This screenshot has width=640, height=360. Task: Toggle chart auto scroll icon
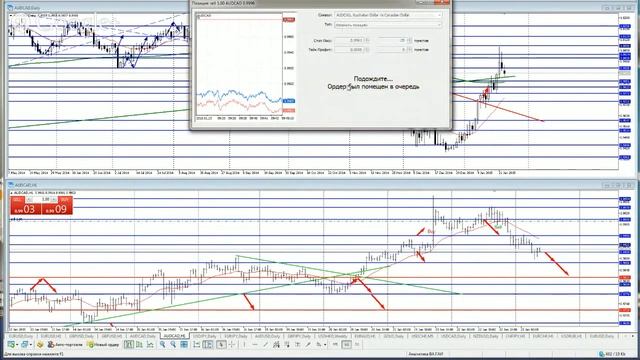pos(196,344)
